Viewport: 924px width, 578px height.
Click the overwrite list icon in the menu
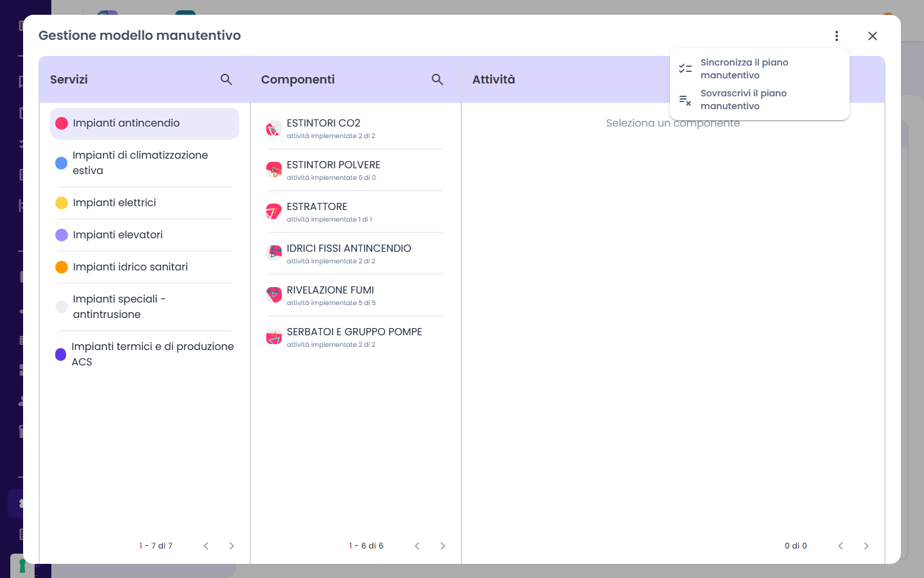[x=685, y=100]
